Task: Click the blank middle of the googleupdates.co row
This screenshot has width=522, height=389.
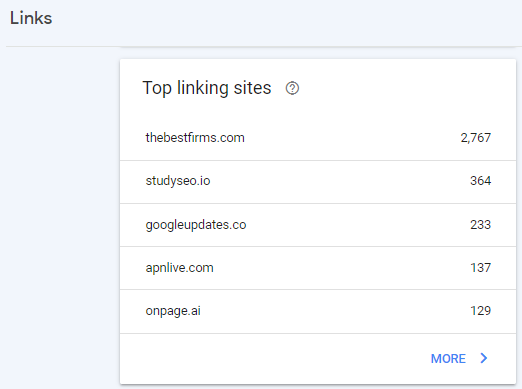Action: 358,225
